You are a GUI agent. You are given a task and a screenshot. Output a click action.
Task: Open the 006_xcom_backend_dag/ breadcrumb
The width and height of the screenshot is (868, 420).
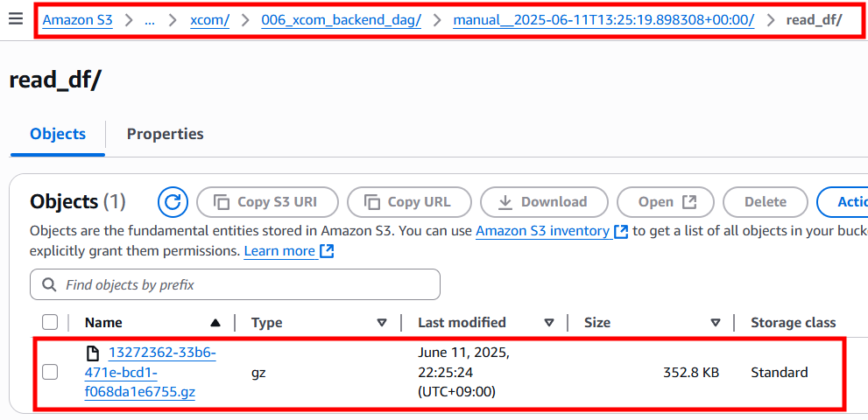[x=342, y=21]
